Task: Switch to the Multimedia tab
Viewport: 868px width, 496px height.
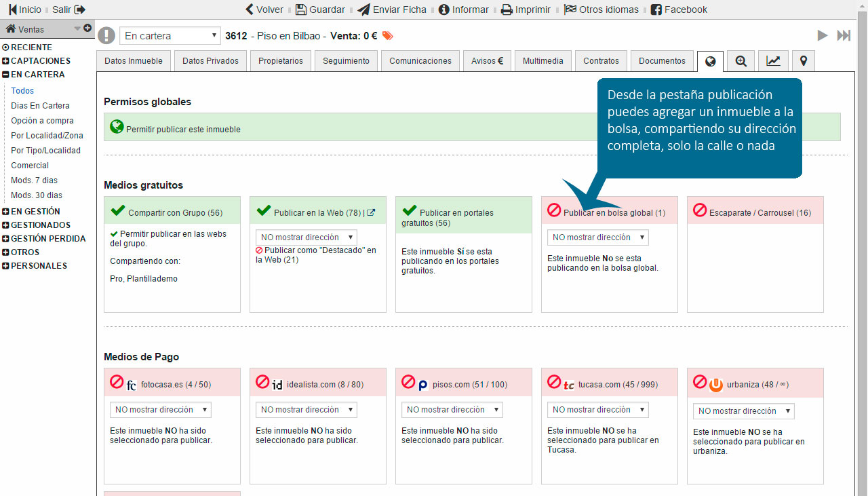Action: click(x=543, y=61)
